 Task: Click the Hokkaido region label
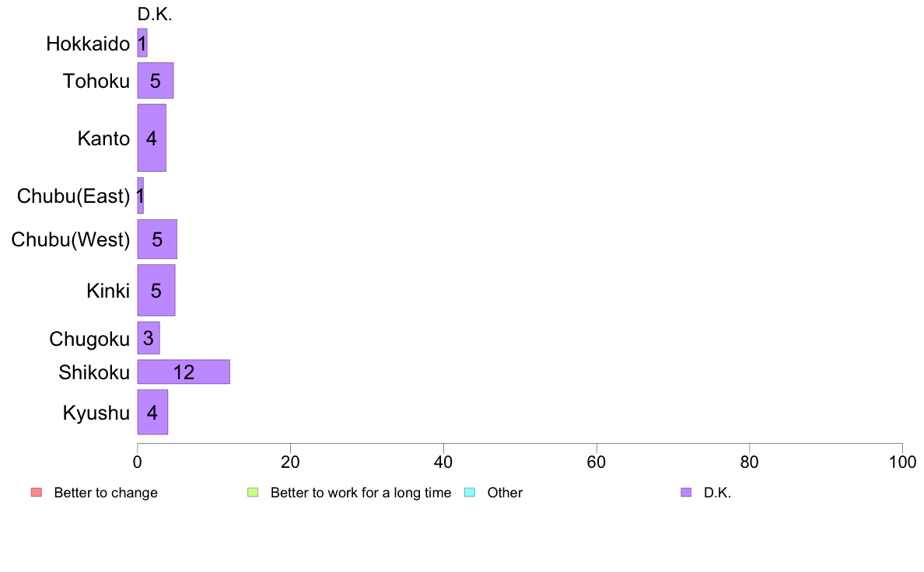click(88, 44)
